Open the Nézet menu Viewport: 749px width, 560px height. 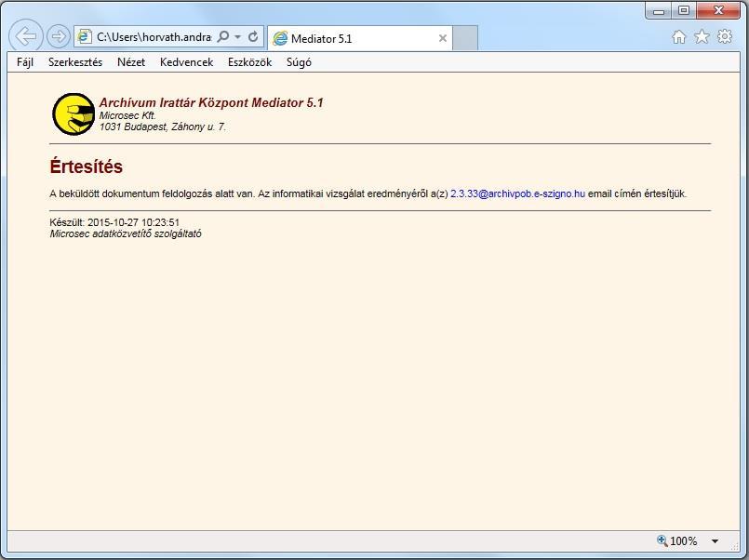[131, 62]
